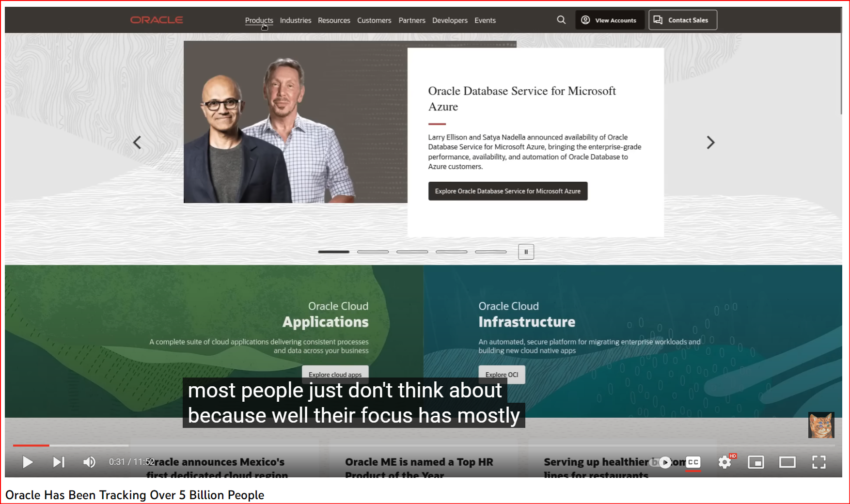Click Explore Oracle Database Service for Microsoft Azure
Screen dimensions: 850x504
pyautogui.click(x=507, y=191)
